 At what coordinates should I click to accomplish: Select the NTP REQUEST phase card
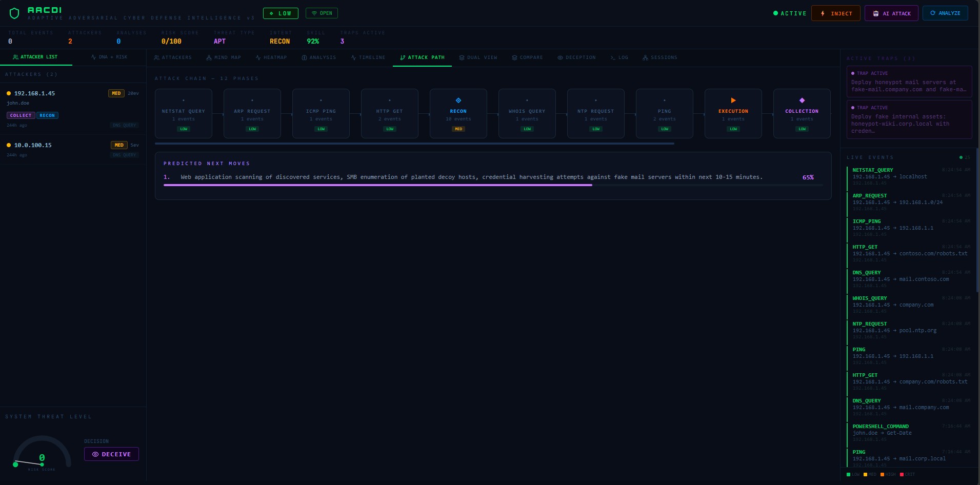pos(596,113)
